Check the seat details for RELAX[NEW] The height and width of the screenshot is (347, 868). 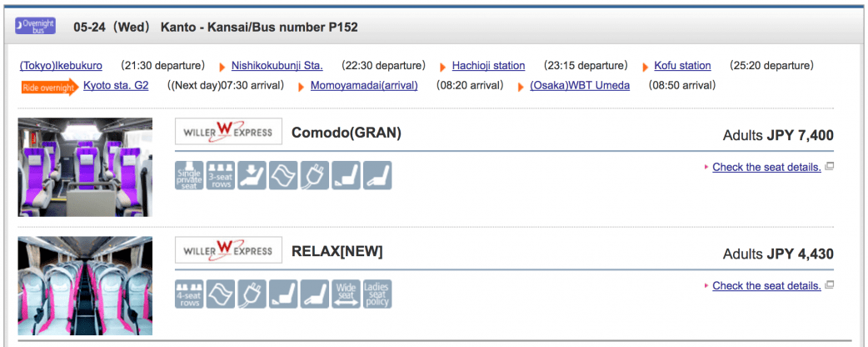click(x=766, y=286)
